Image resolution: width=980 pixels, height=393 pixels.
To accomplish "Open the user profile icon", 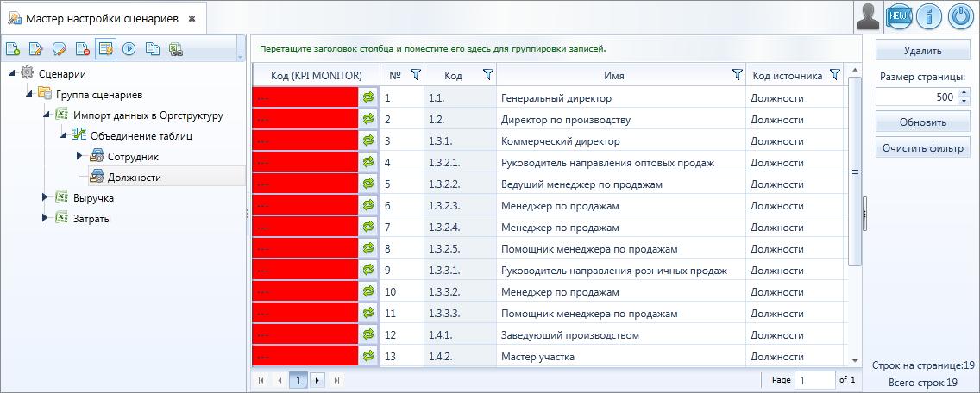I will (867, 17).
